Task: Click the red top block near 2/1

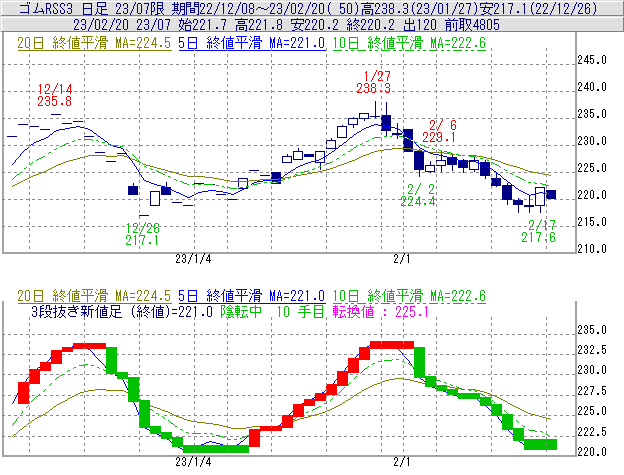Action: (x=392, y=345)
